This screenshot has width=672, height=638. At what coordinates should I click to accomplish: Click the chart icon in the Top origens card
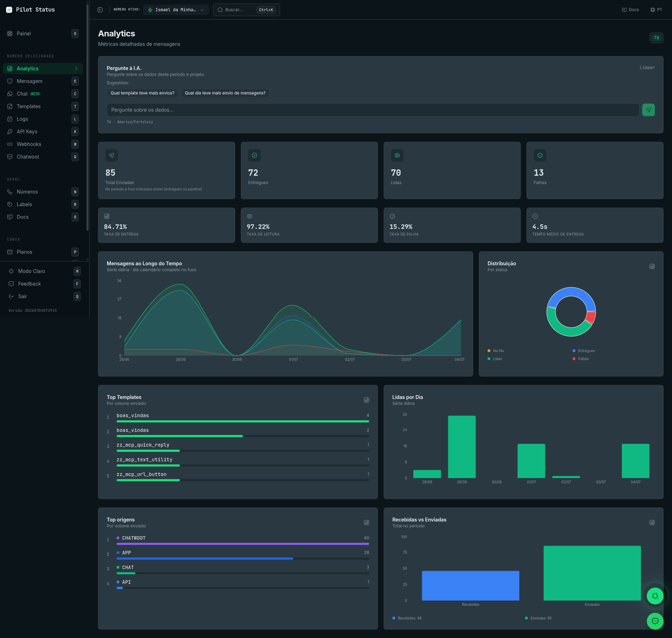(x=366, y=523)
